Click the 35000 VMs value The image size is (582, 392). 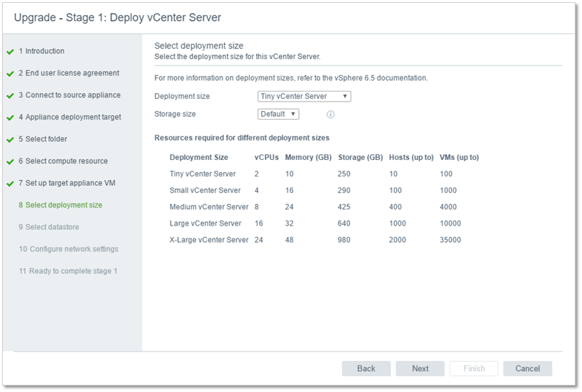tap(450, 240)
